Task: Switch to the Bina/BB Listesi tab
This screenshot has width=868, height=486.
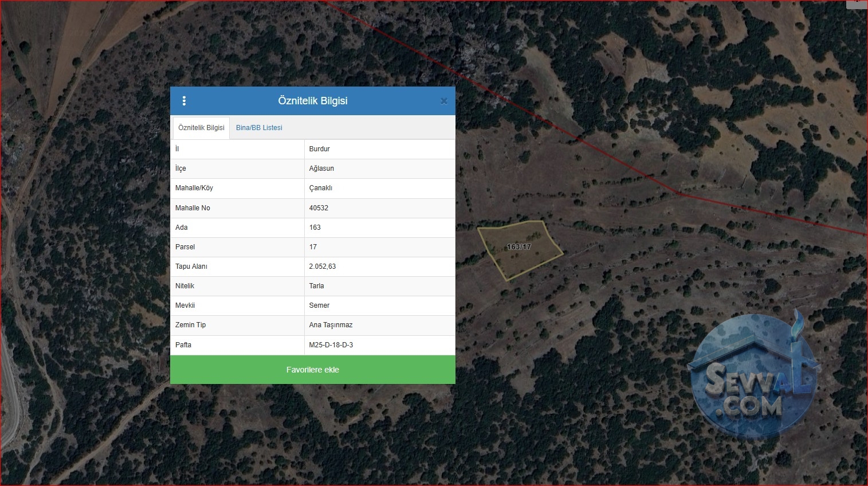Action: click(259, 128)
